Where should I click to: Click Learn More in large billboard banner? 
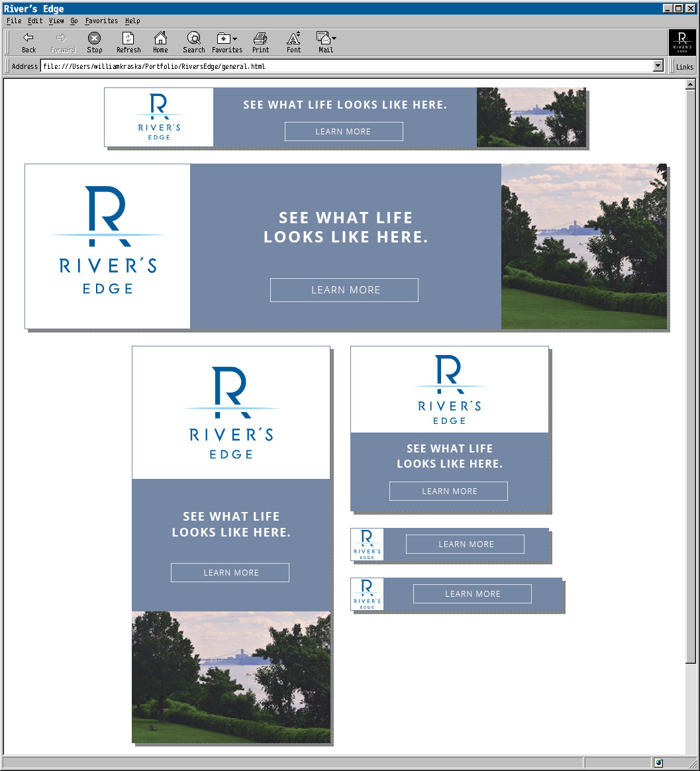pos(344,289)
